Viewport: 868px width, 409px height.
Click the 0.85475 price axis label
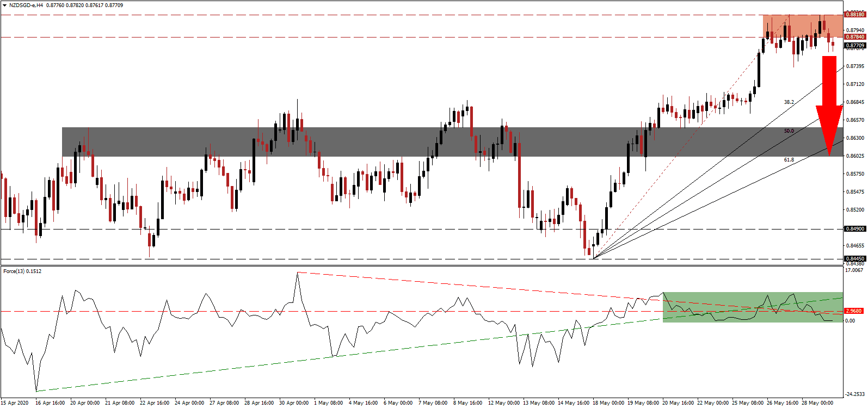[x=856, y=192]
